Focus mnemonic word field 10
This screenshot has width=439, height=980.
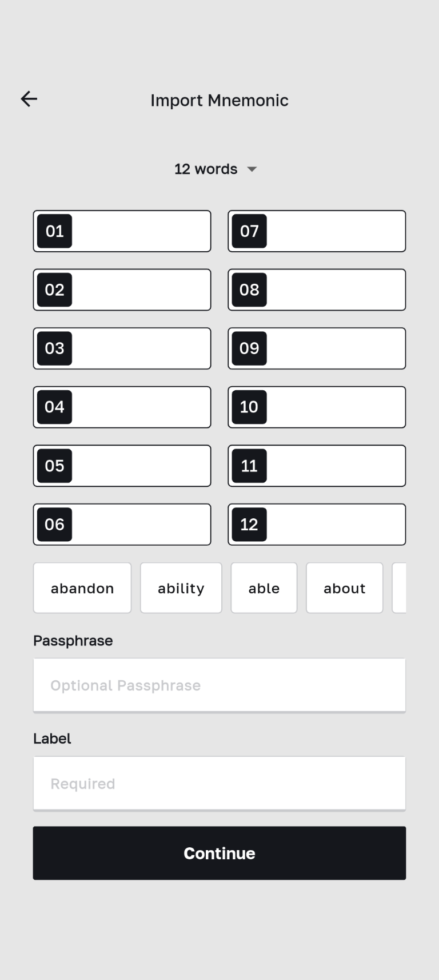pyautogui.click(x=335, y=407)
